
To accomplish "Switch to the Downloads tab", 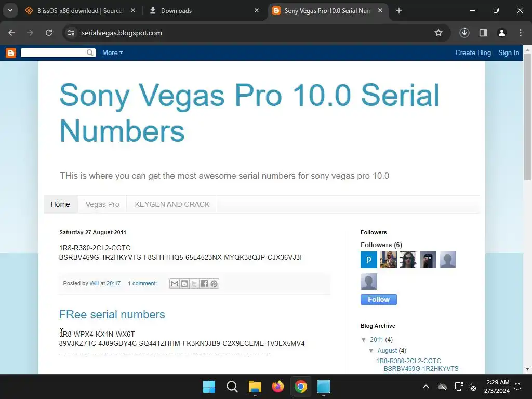I will pyautogui.click(x=204, y=11).
